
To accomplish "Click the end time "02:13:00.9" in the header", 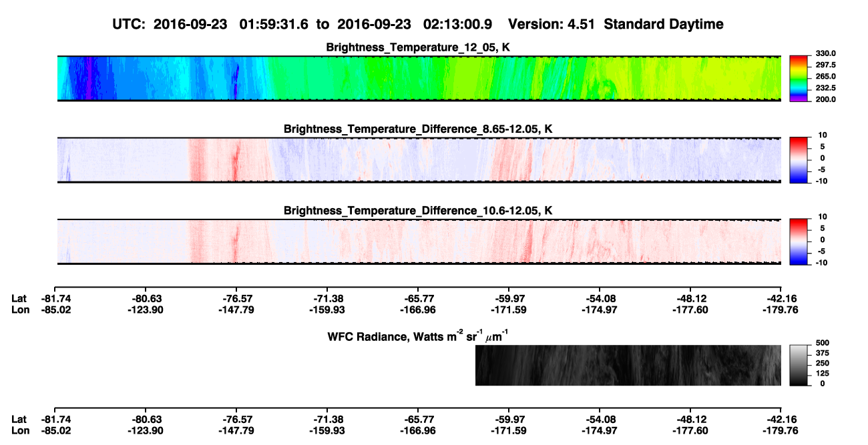I will coord(458,24).
